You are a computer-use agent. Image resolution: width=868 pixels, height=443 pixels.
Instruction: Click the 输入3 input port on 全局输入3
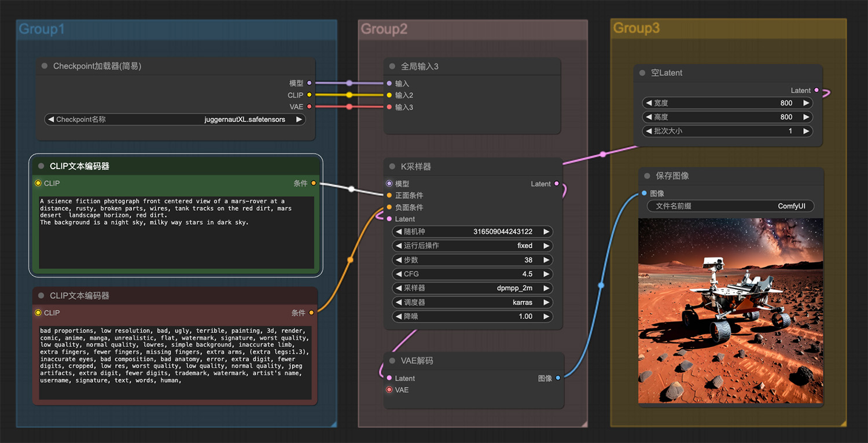(389, 107)
